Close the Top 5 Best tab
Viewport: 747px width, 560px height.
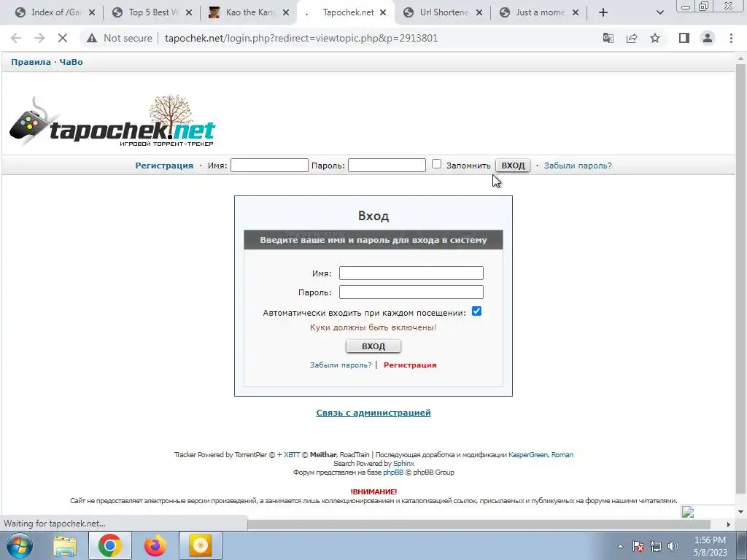(189, 12)
